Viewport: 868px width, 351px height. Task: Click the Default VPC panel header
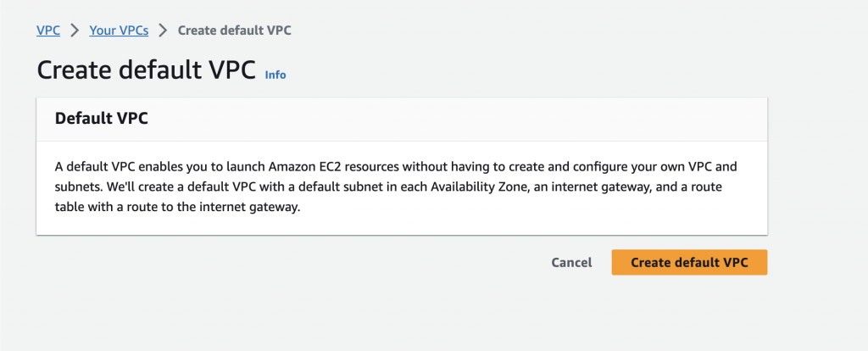pyautogui.click(x=102, y=119)
